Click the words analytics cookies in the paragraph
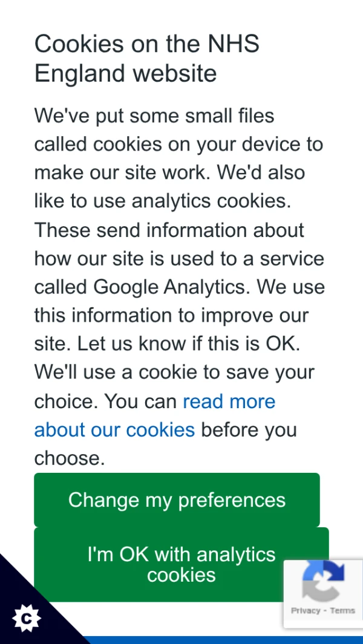The height and width of the screenshot is (644, 363). click(205, 201)
